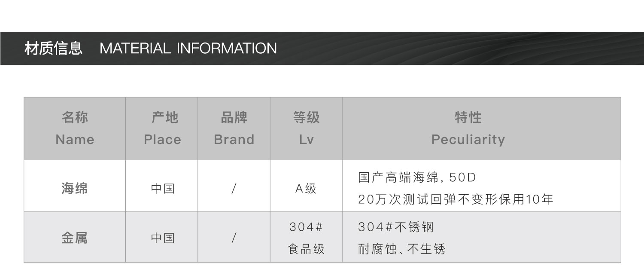
Task: Click the brand slash in 金属 row
Action: click(234, 238)
